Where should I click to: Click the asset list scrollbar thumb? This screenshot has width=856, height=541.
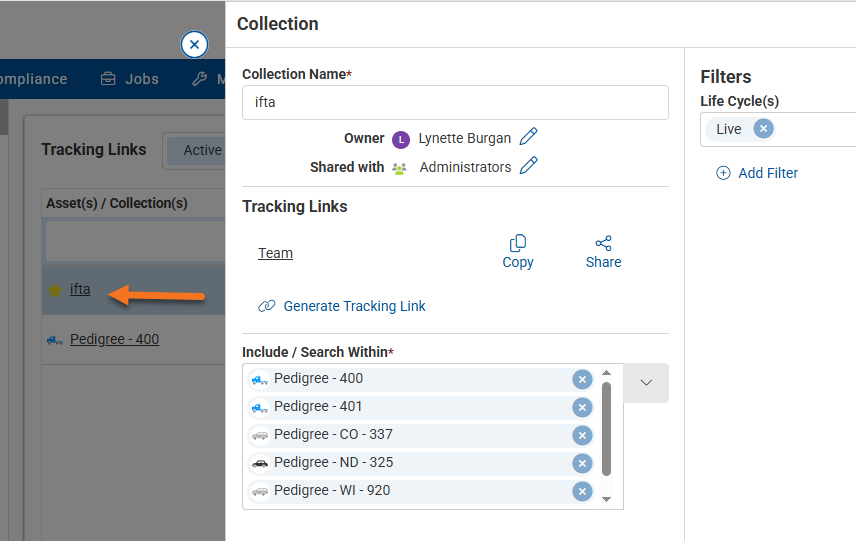(606, 429)
